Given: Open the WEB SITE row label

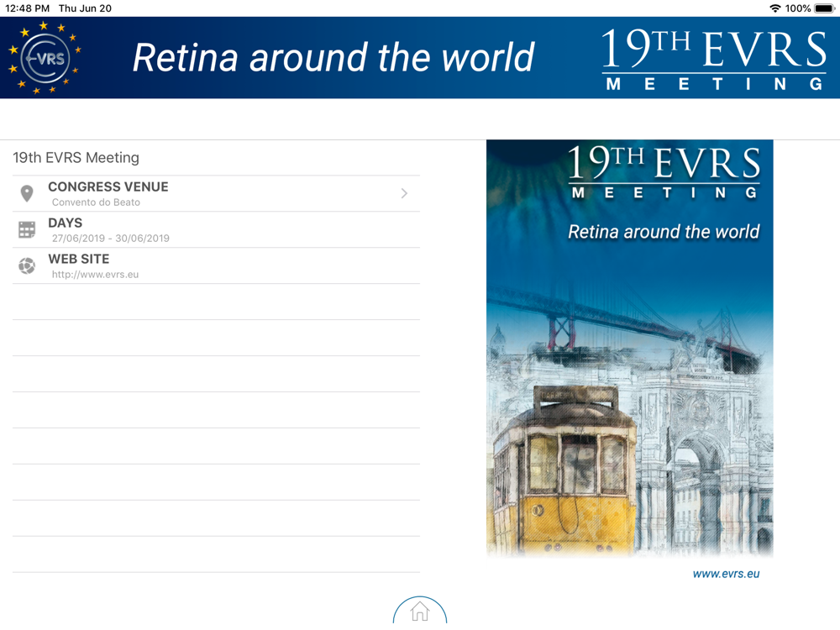Looking at the screenshot, I should coord(79,259).
